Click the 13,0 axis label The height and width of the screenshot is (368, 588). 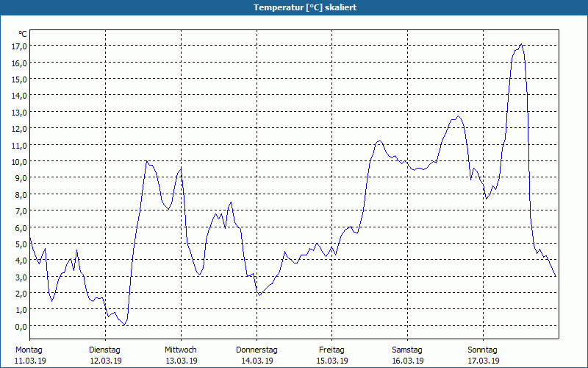coord(19,113)
